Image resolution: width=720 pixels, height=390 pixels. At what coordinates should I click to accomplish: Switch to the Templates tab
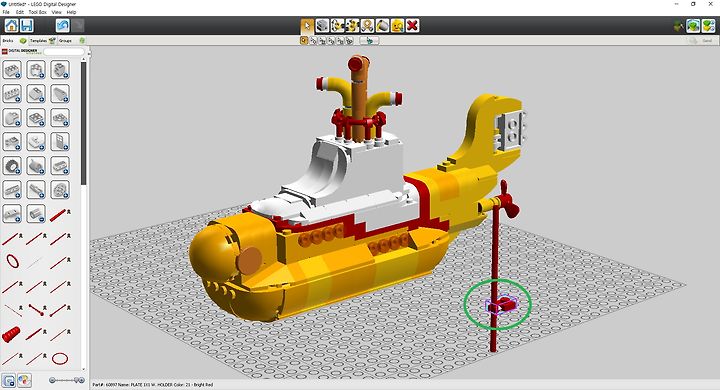(x=42, y=40)
